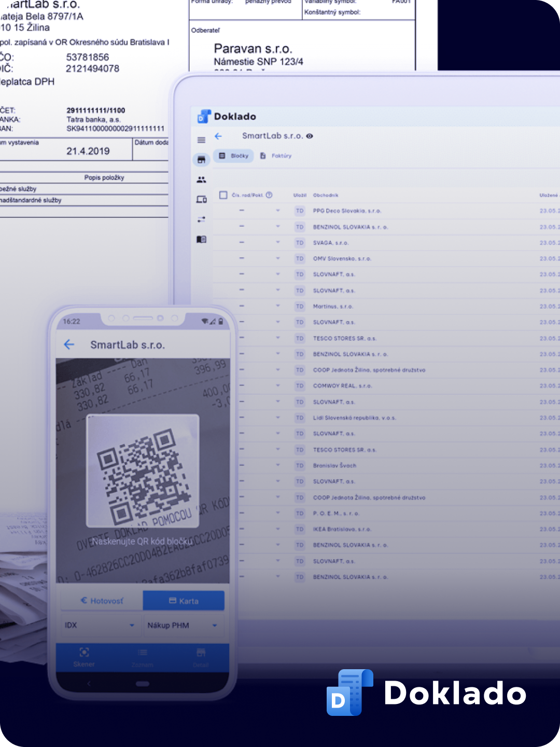Select the Karta payment option
This screenshot has height=747, width=560.
coord(184,601)
